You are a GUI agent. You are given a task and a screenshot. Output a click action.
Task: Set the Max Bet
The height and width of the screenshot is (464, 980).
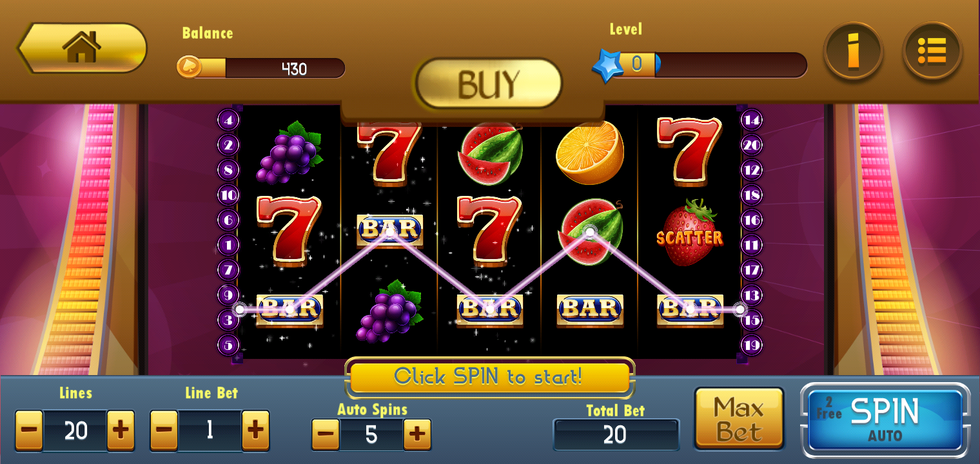739,418
